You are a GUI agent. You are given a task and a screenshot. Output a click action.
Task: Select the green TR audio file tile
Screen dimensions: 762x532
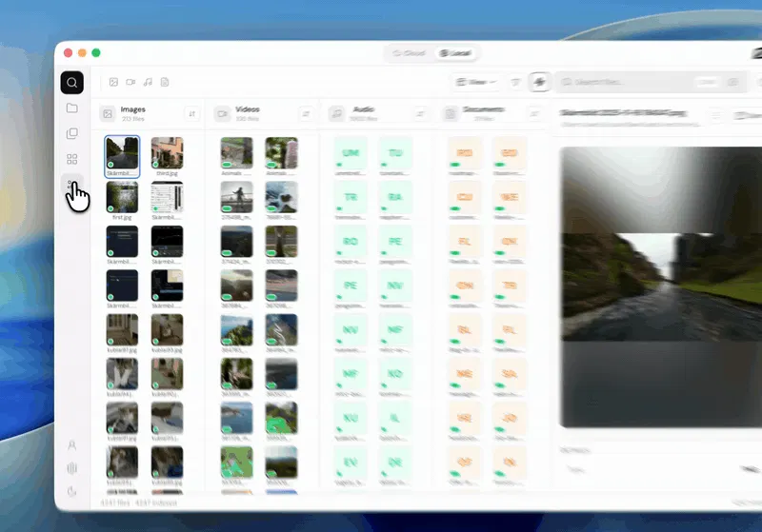tap(351, 197)
